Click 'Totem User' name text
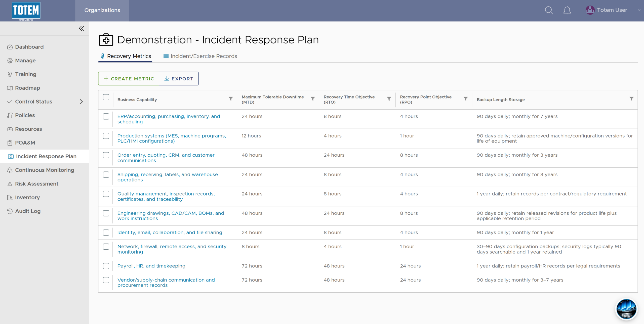 (x=612, y=10)
